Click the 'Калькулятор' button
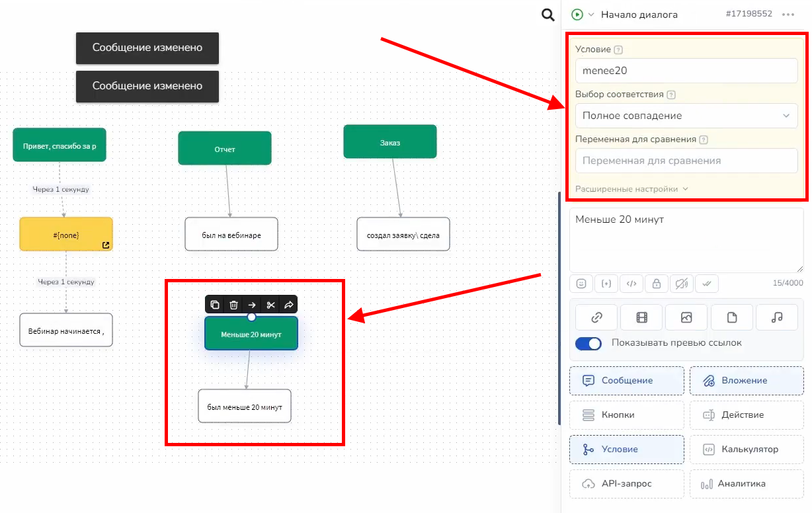The image size is (812, 513). click(747, 450)
